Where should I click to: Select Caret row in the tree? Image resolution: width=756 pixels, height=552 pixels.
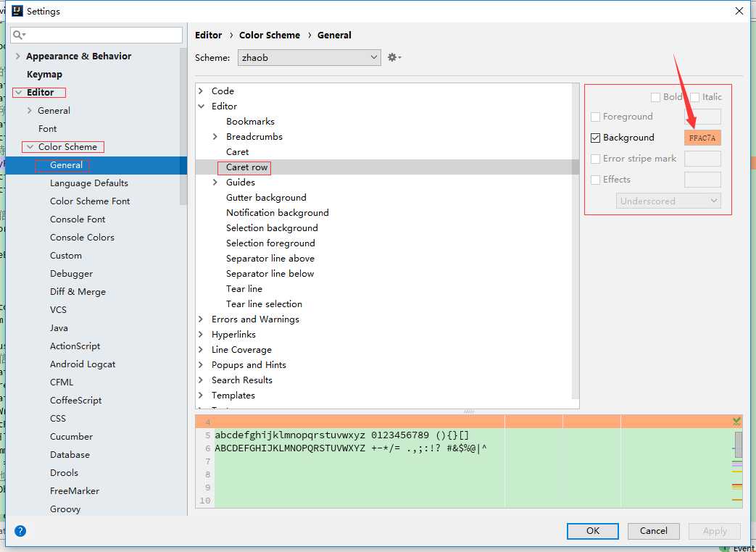[x=246, y=167]
